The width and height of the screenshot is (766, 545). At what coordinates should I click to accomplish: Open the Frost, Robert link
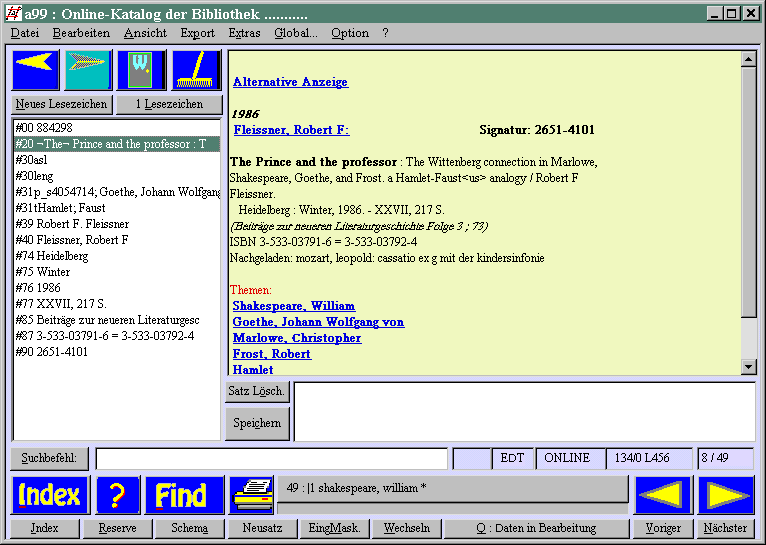(x=272, y=354)
